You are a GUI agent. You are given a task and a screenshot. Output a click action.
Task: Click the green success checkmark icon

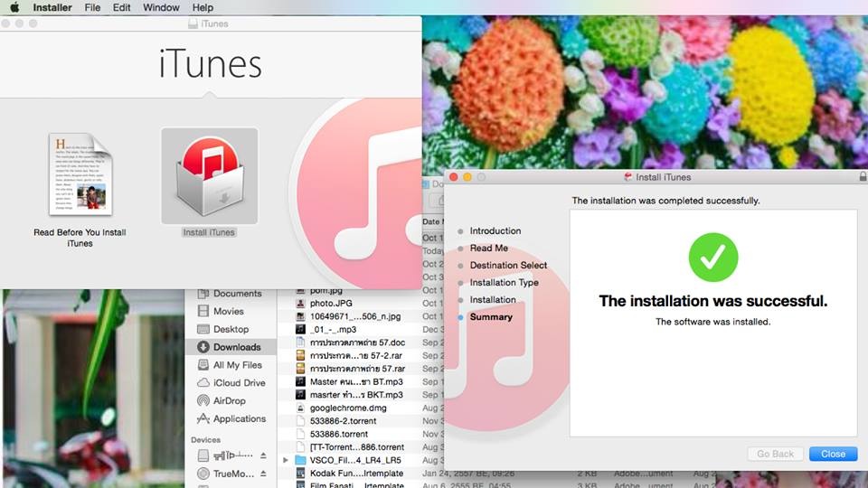click(713, 258)
